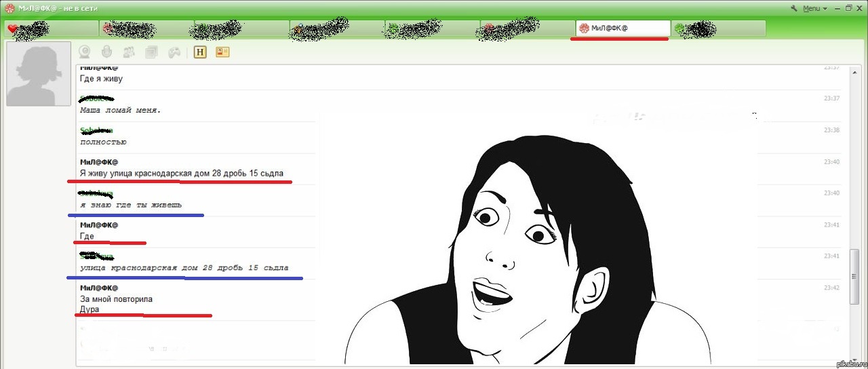Maximize the chat window
This screenshot has height=369, width=868.
tap(848, 8)
